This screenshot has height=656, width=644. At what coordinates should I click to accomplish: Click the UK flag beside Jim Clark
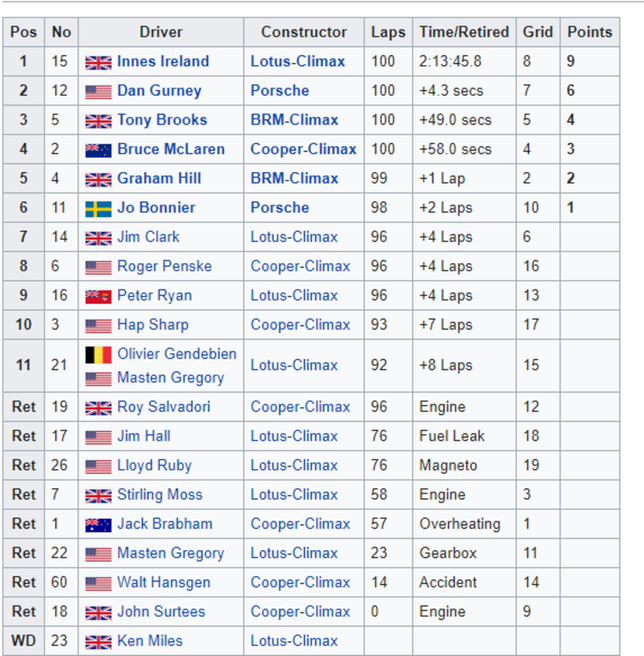(98, 238)
